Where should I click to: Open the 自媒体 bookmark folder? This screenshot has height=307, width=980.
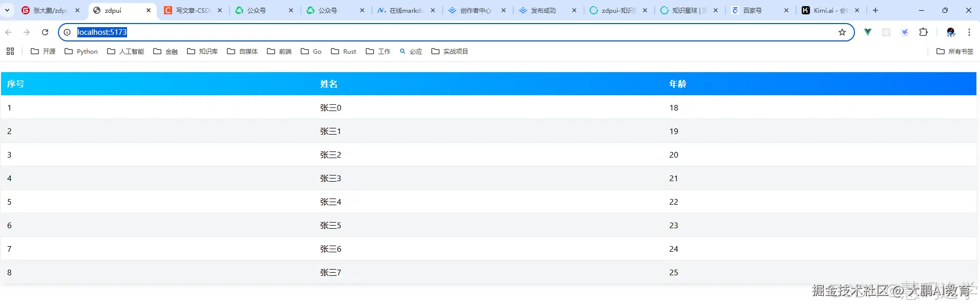(242, 51)
